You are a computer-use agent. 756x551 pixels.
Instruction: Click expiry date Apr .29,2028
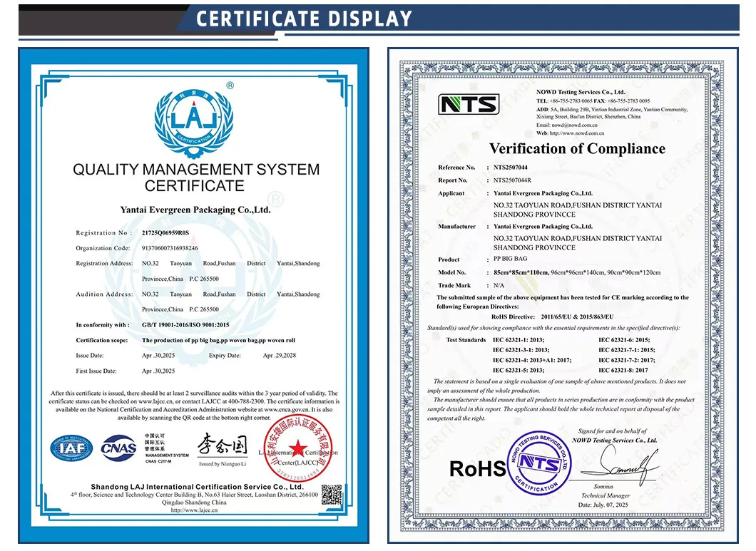click(x=279, y=356)
